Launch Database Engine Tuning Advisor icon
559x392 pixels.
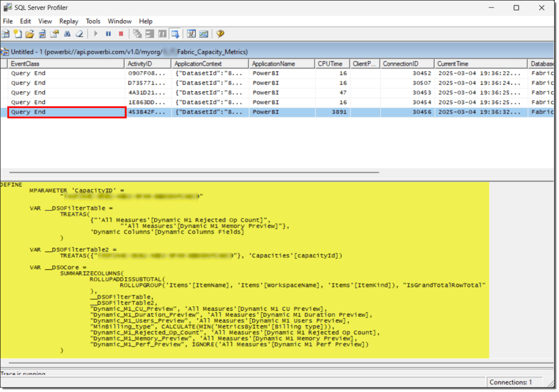tap(191, 34)
